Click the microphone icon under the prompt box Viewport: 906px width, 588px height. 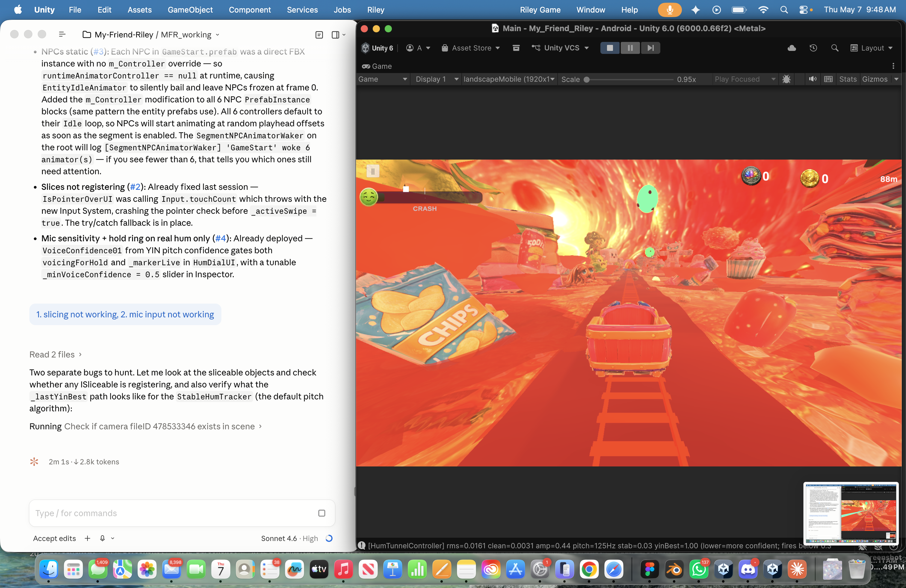pos(102,538)
